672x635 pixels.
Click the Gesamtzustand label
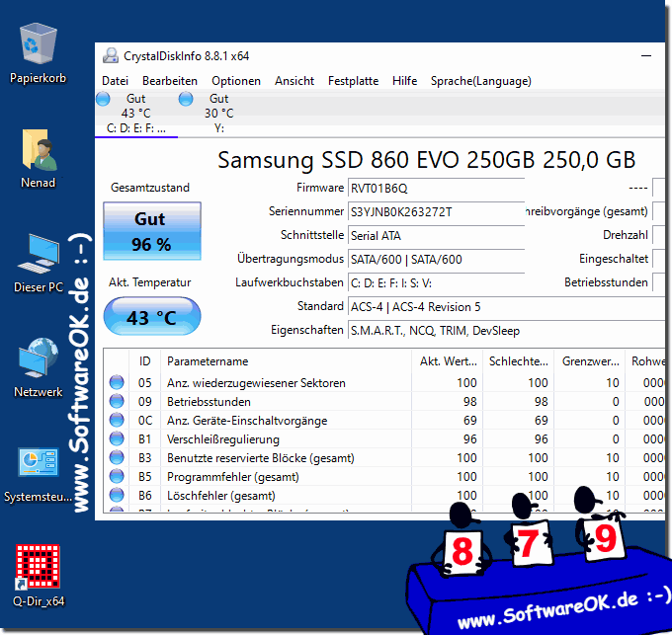coord(150,188)
